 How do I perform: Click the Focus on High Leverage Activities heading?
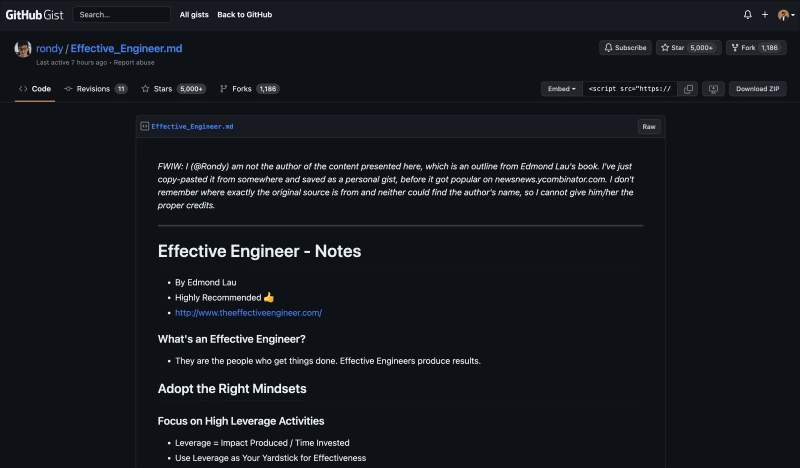[241, 421]
